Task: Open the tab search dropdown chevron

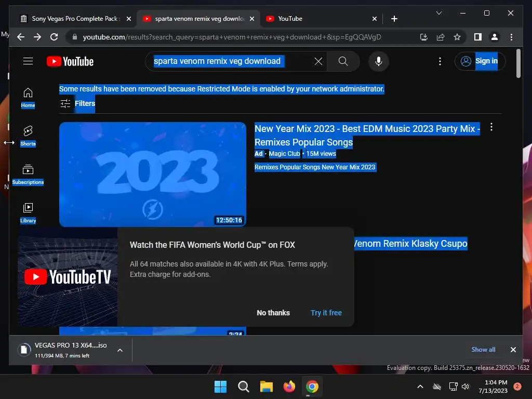Action: 438,13
